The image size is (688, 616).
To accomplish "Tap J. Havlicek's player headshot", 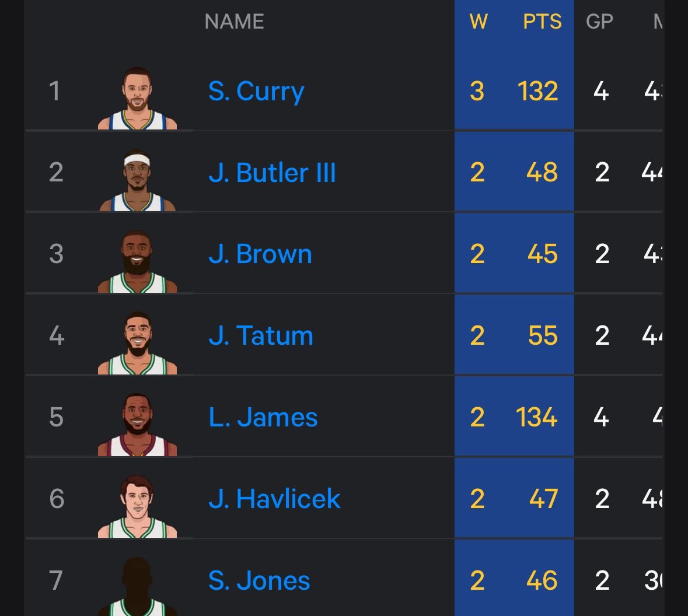I will (x=137, y=506).
